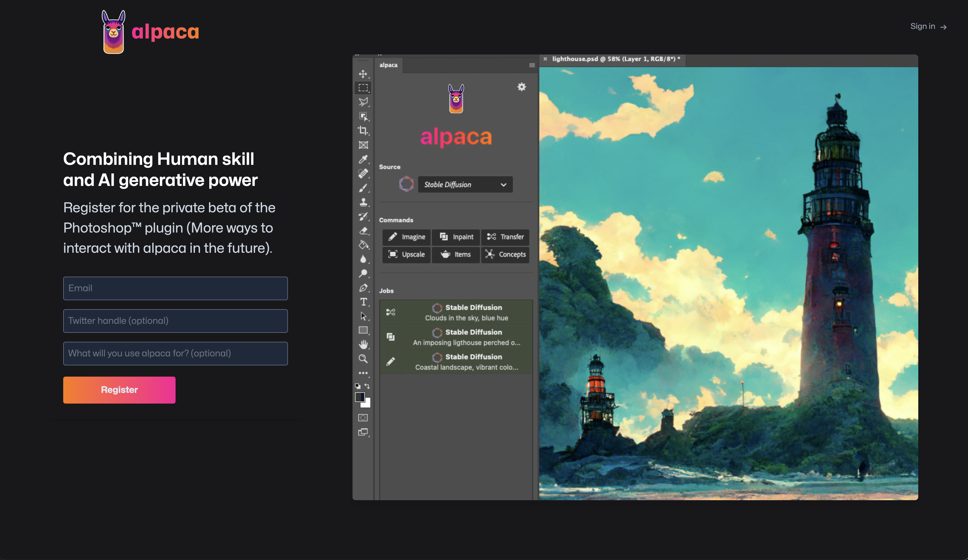Select the Pen tool
This screenshot has width=968, height=560.
[x=363, y=288]
